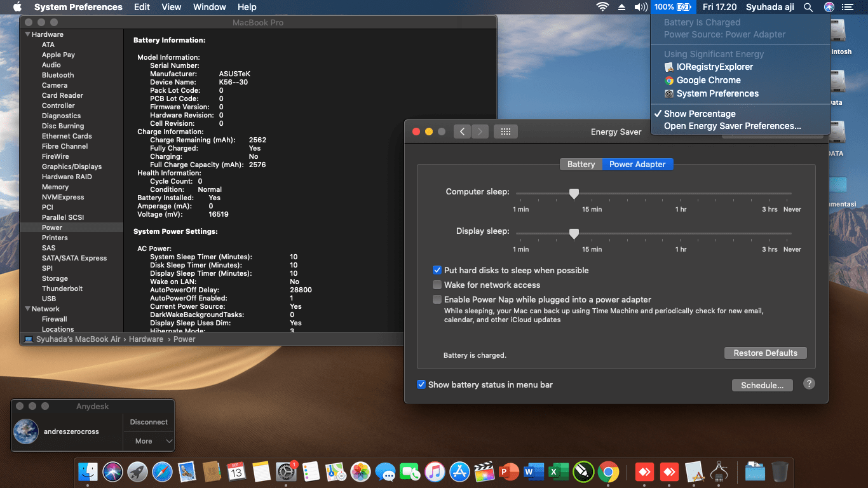Open Finder in the dock
The width and height of the screenshot is (868, 488).
(x=88, y=472)
